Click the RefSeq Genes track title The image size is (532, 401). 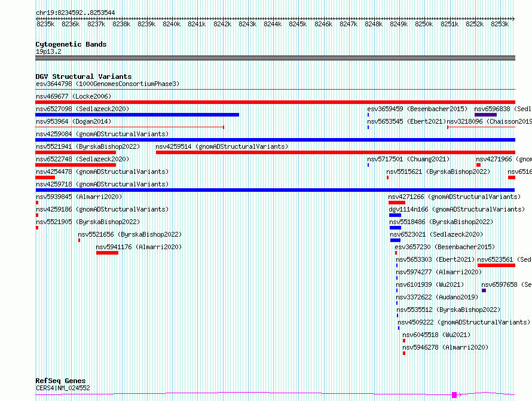click(60, 381)
